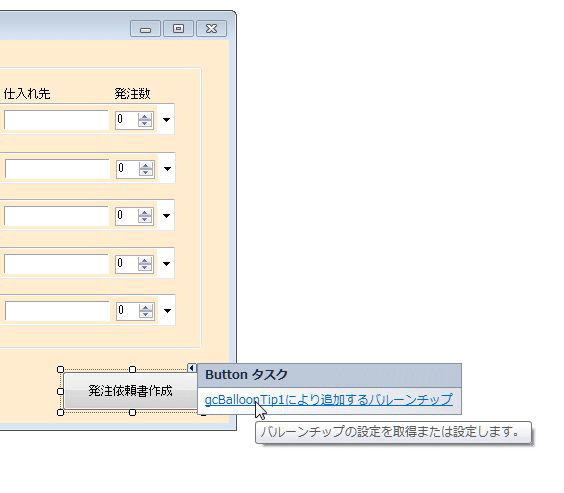
Task: Open the gcBalloonTip1 balloon tip link
Action: (x=328, y=400)
